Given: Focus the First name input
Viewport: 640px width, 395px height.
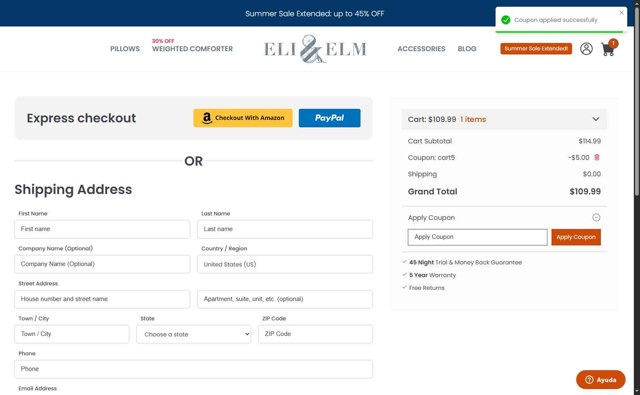Looking at the screenshot, I should (102, 229).
